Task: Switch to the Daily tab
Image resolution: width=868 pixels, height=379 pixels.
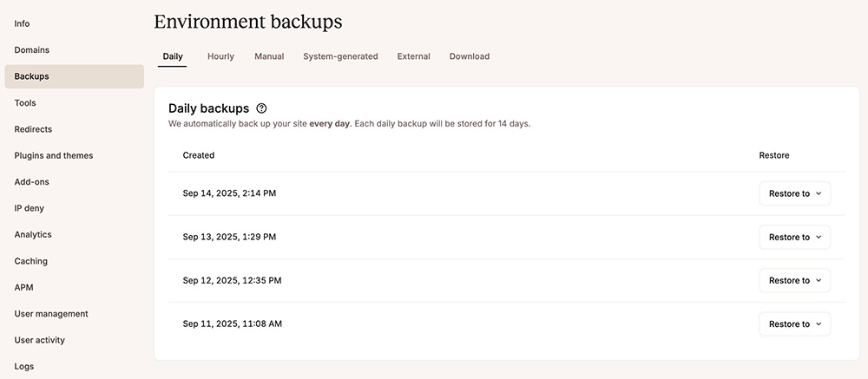Action: point(172,56)
